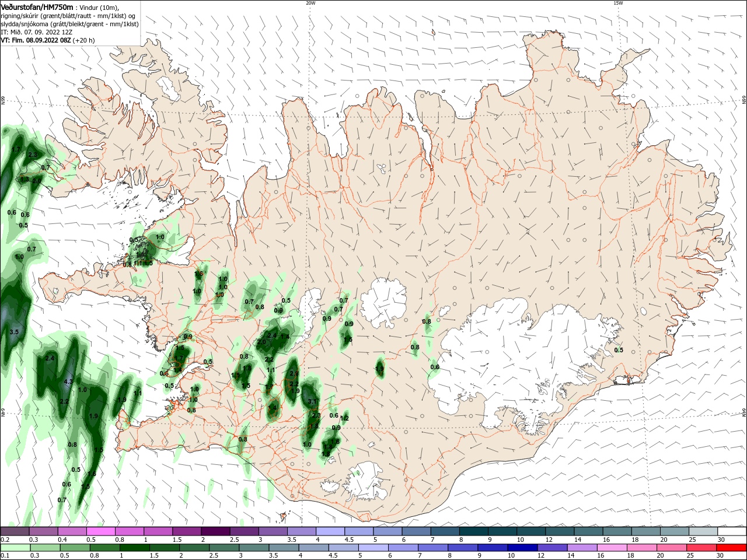
Task: Click the greyish purple 0.2–0.3 snow legend swatch
Action: pyautogui.click(x=15, y=531)
